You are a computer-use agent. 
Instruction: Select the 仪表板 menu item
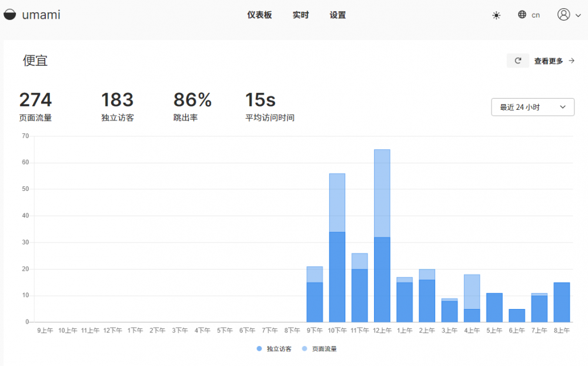point(259,15)
